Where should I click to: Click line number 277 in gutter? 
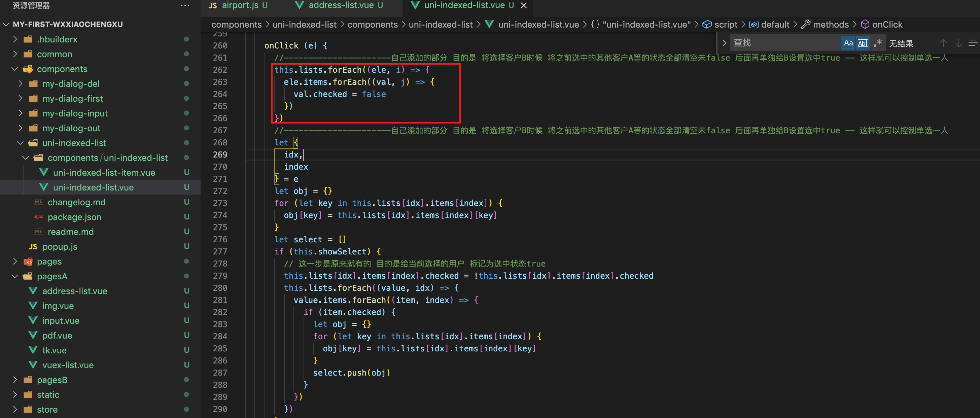[220, 252]
